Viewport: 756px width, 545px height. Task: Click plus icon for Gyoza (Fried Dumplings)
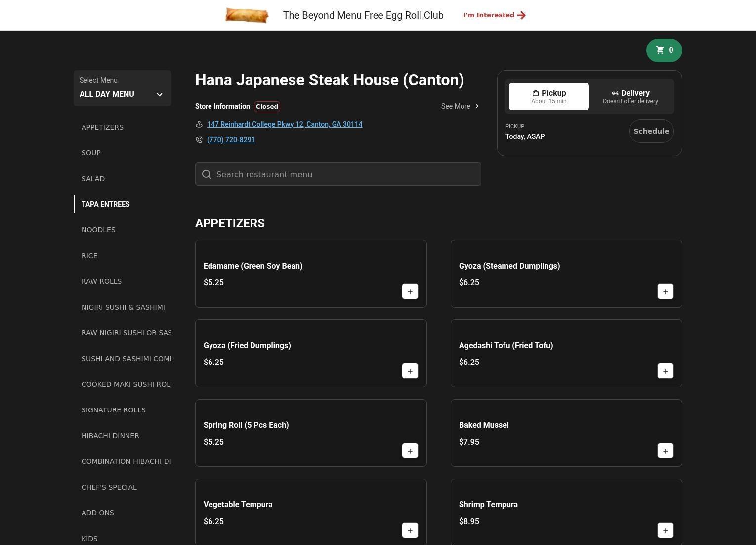click(410, 371)
